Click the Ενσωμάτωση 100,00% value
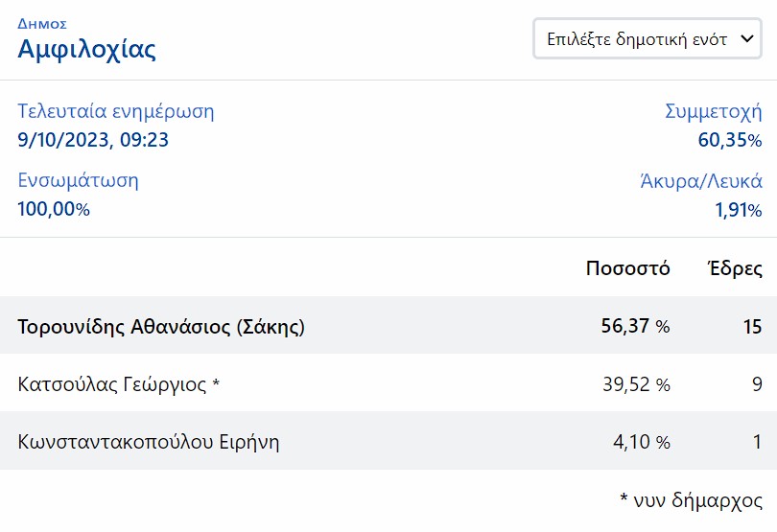The width and height of the screenshot is (777, 532). tap(54, 209)
